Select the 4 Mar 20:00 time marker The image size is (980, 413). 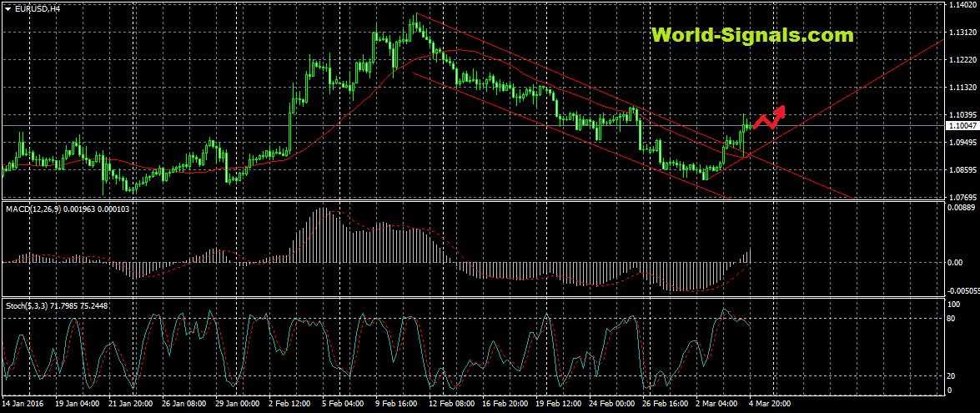click(770, 403)
